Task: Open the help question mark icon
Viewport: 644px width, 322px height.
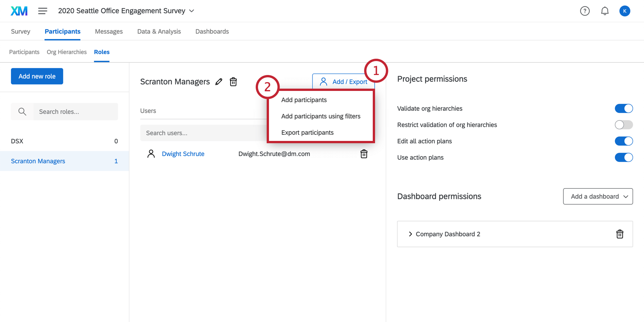Action: click(x=585, y=11)
